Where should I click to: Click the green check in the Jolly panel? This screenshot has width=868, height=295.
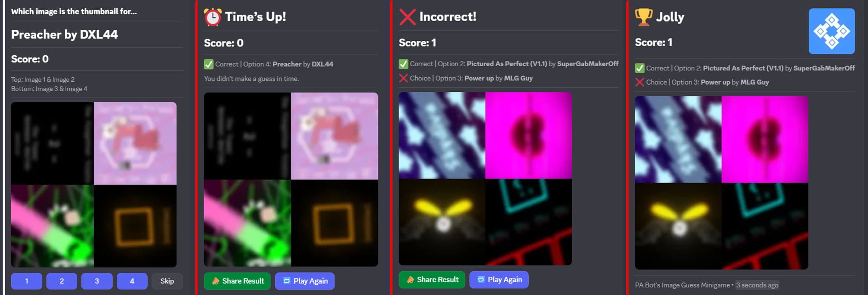(640, 68)
